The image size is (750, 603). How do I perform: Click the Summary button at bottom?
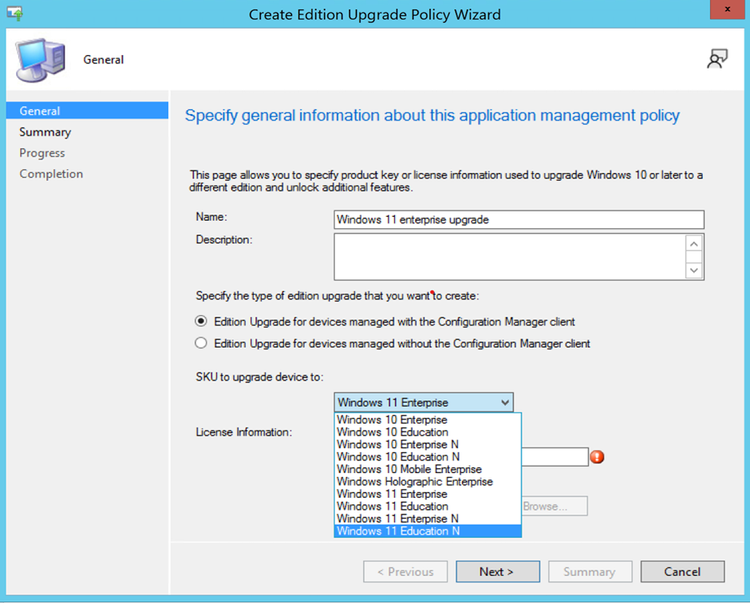[x=590, y=571]
